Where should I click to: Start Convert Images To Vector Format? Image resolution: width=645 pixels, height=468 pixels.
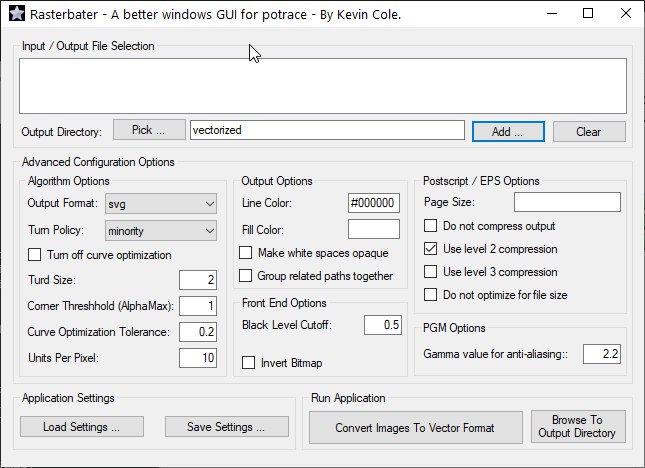point(416,428)
